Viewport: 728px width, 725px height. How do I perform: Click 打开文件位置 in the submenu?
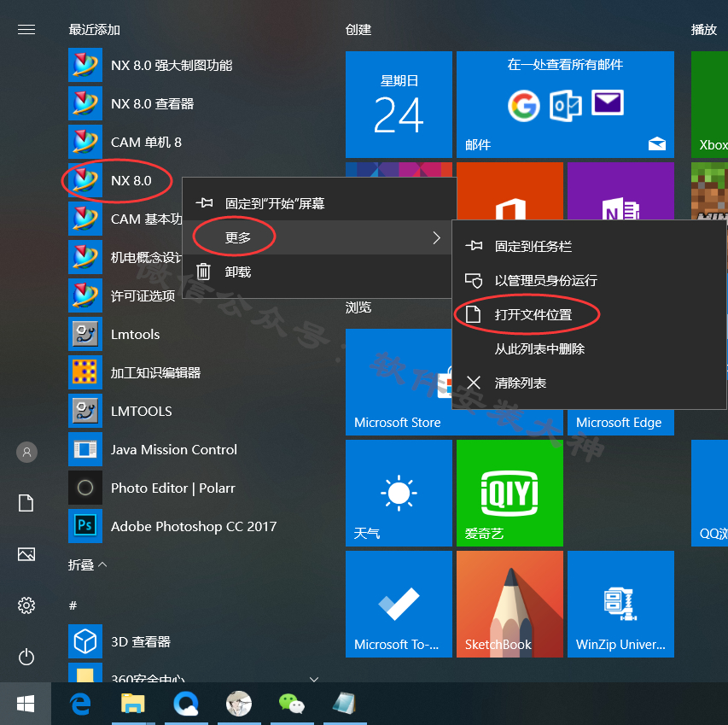coord(589,315)
